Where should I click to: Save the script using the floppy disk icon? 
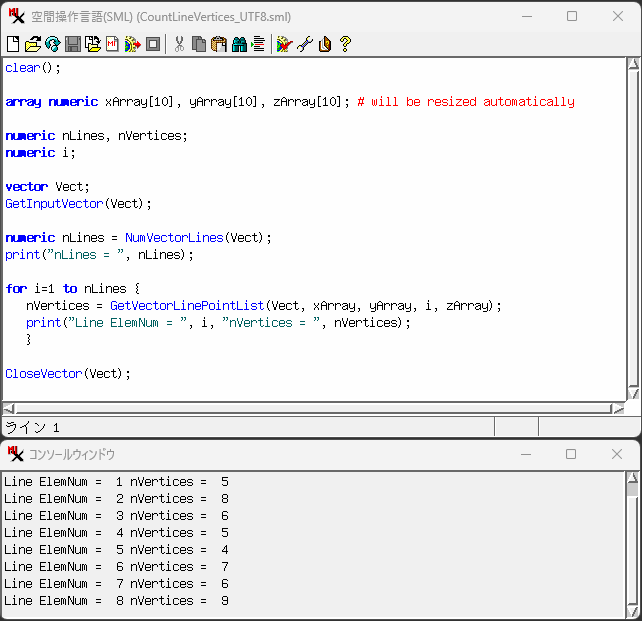click(73, 44)
